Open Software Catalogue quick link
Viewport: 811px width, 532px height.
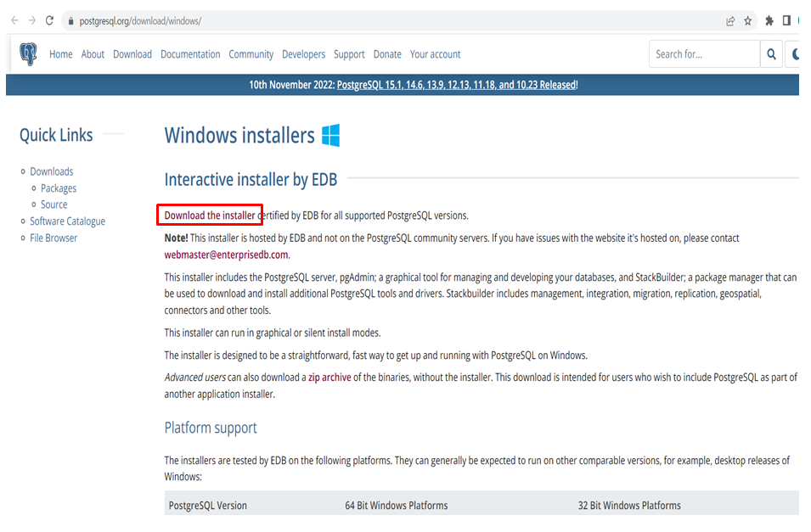68,221
